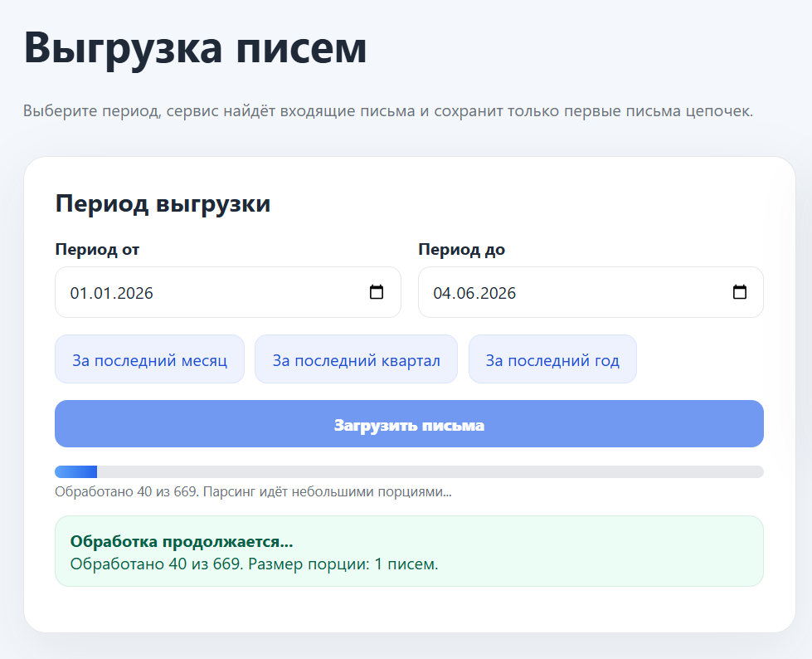This screenshot has width=812, height=659.
Task: Click the 'Период выгрузки' section title
Action: (x=163, y=203)
